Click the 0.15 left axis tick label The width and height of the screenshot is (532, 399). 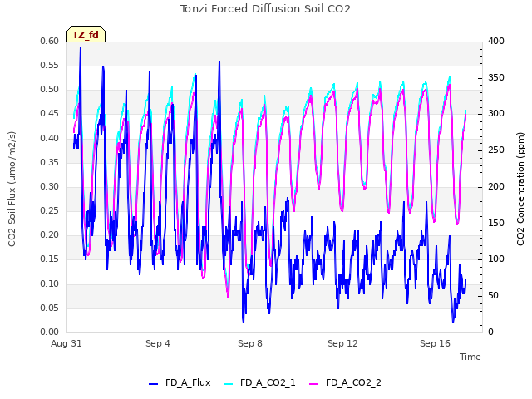[50, 259]
